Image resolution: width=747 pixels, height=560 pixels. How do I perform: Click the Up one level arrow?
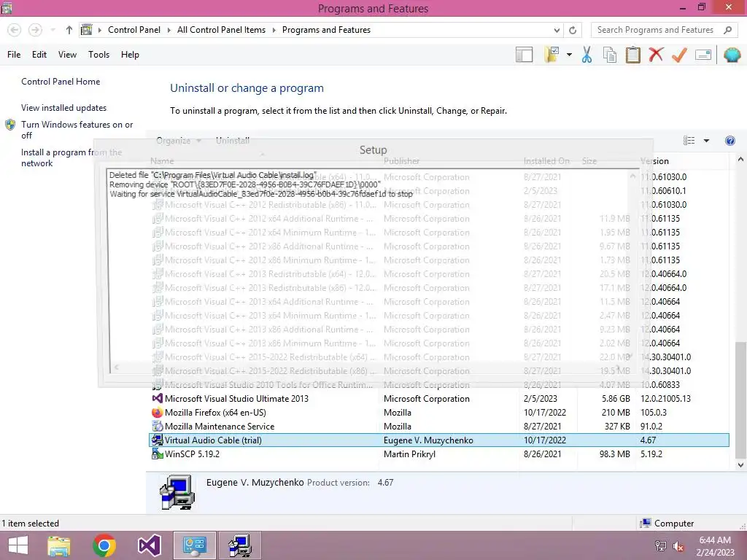tap(69, 30)
